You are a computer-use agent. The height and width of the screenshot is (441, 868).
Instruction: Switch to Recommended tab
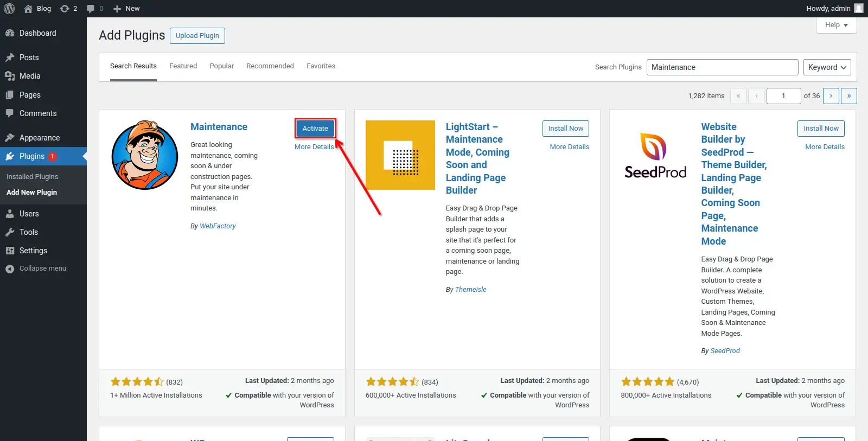click(270, 66)
